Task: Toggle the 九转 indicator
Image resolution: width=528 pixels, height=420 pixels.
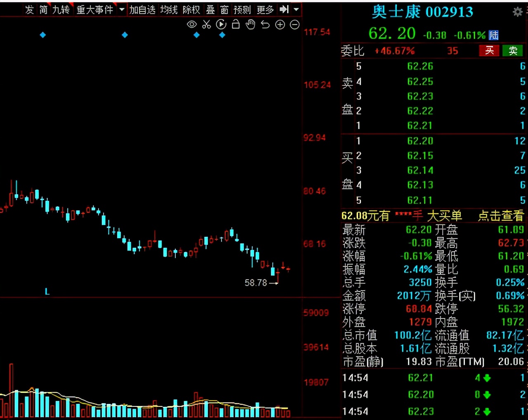Action: click(61, 9)
